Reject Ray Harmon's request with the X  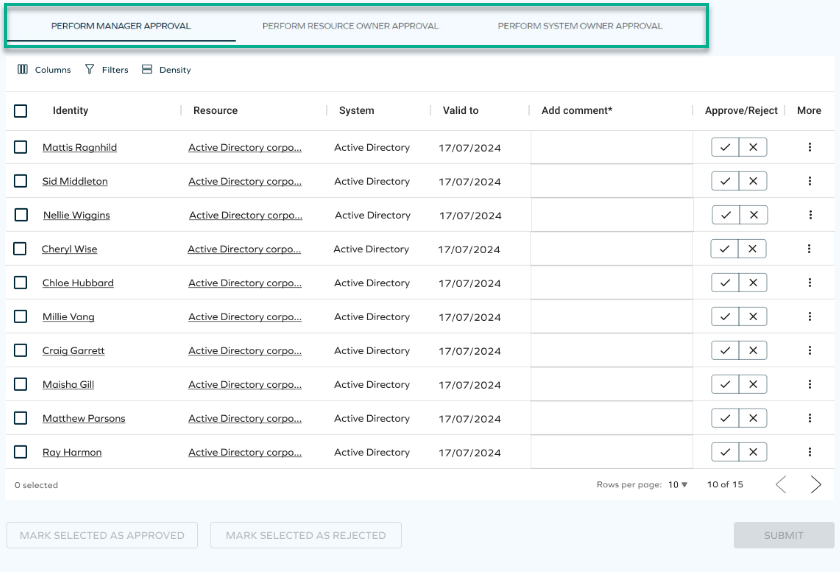click(x=753, y=452)
